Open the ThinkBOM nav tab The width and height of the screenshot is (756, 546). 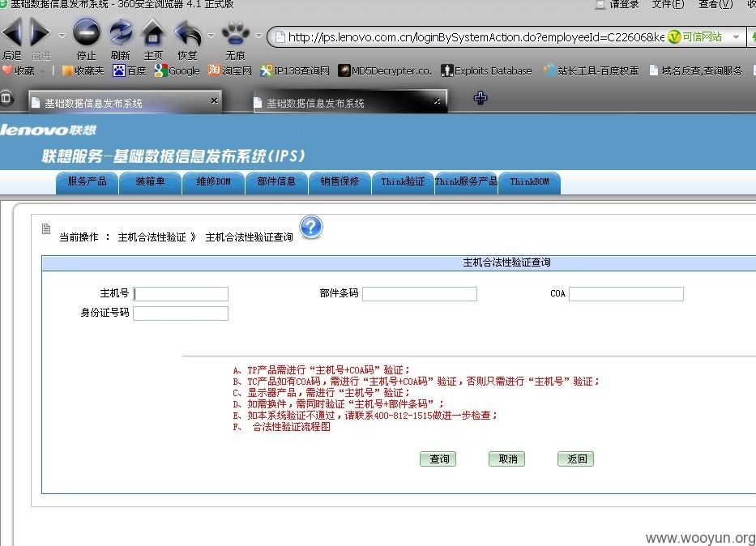[x=529, y=182]
